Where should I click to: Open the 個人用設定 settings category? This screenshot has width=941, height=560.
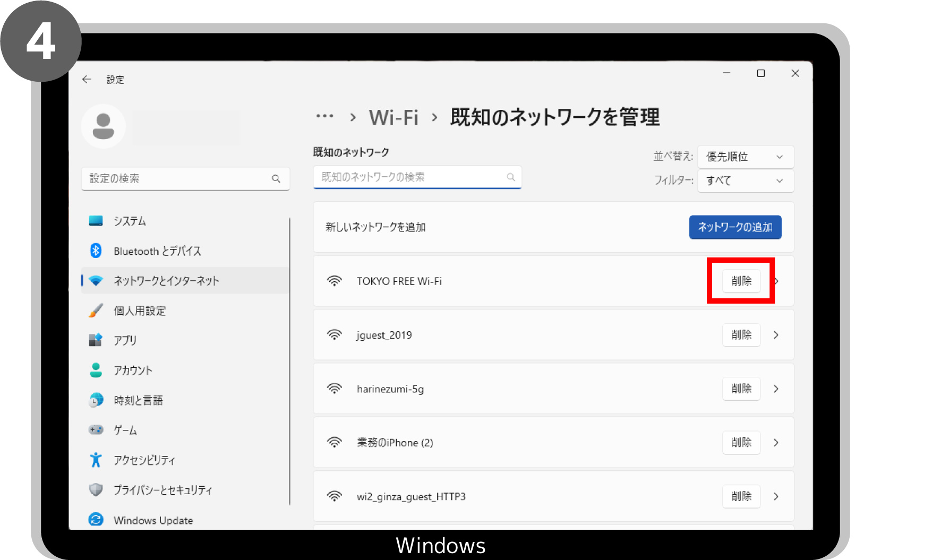point(140,311)
